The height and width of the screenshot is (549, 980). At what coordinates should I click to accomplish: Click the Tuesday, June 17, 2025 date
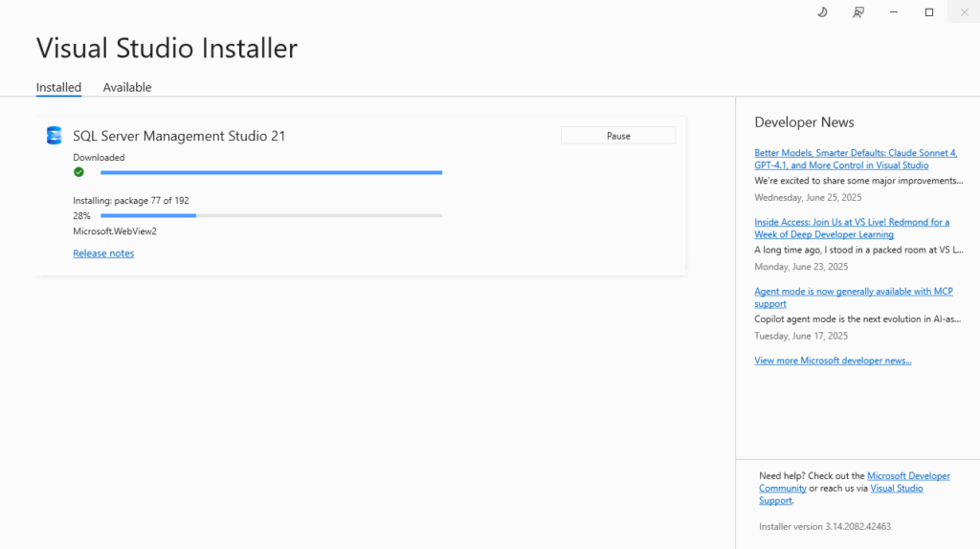[x=801, y=336]
